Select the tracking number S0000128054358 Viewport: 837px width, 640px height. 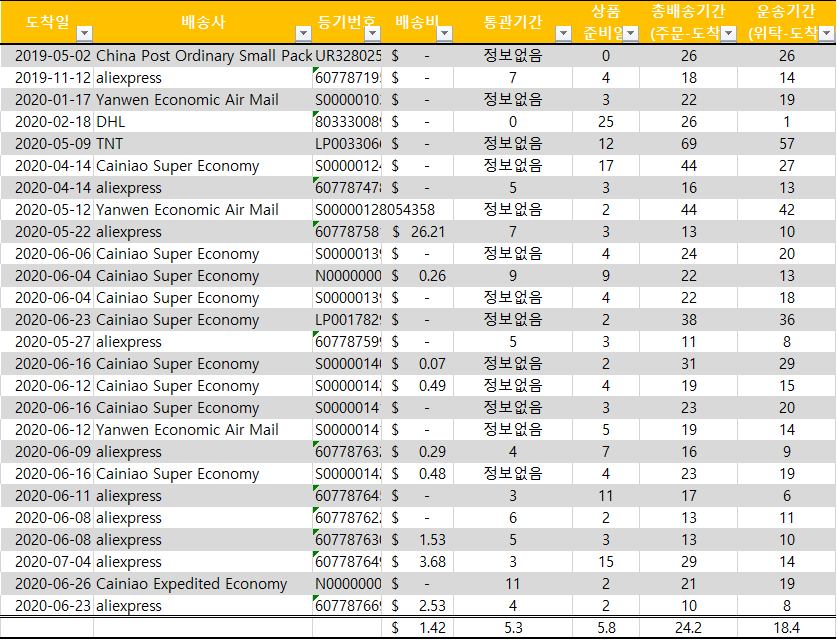375,210
